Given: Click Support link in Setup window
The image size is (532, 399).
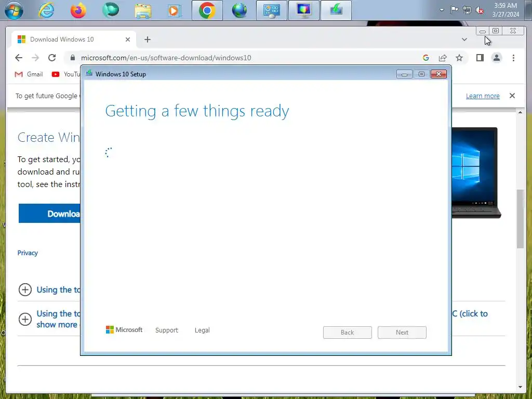Looking at the screenshot, I should [x=167, y=330].
